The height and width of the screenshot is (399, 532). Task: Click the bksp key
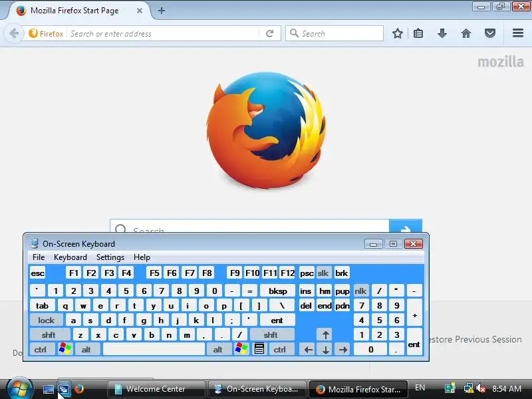pyautogui.click(x=278, y=291)
